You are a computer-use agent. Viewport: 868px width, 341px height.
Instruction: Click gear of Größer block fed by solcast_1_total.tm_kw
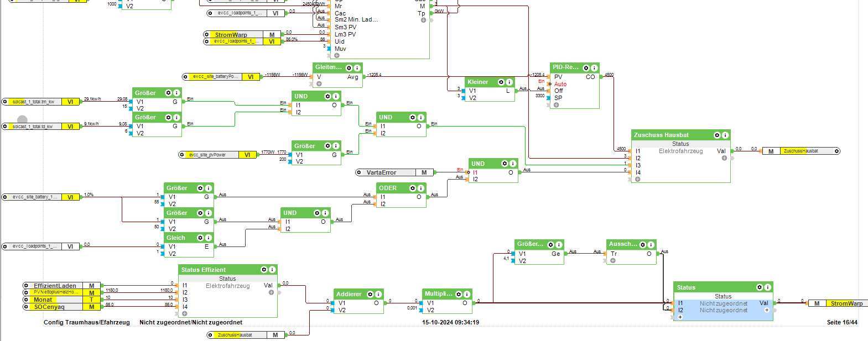coord(168,93)
